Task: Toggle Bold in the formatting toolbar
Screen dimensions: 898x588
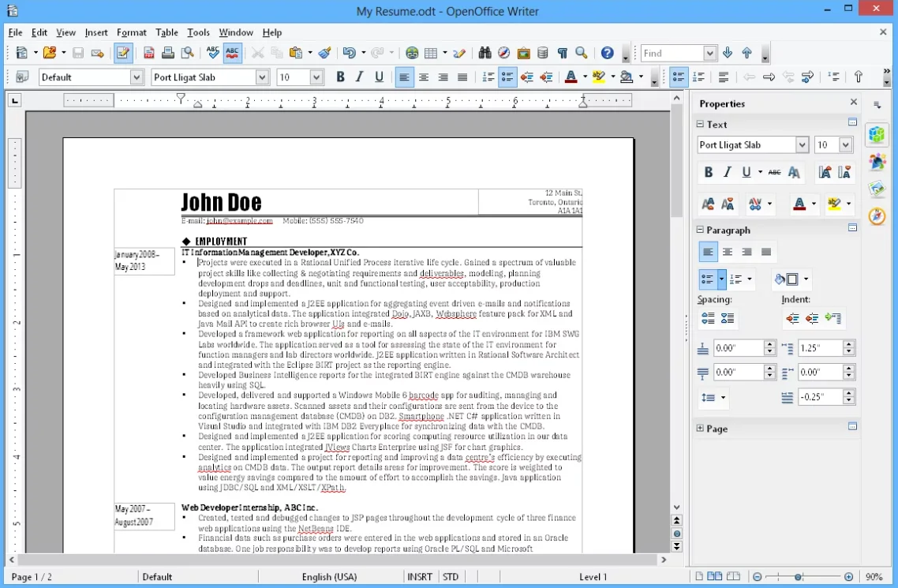Action: (340, 77)
